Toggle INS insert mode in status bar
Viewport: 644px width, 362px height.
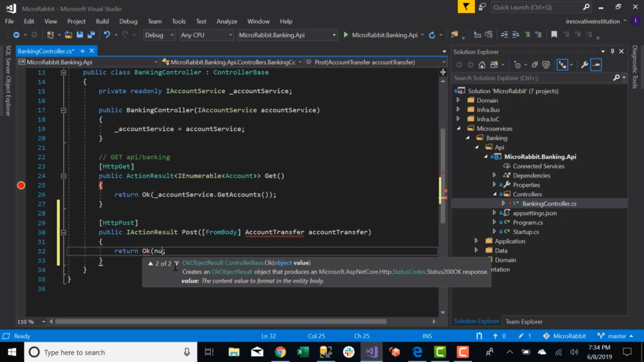click(x=427, y=336)
